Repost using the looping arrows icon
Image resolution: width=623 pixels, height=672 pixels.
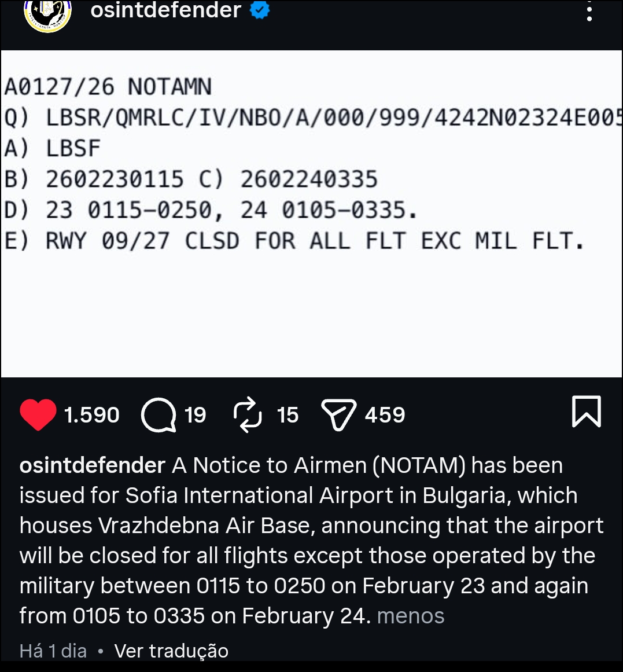pos(248,415)
